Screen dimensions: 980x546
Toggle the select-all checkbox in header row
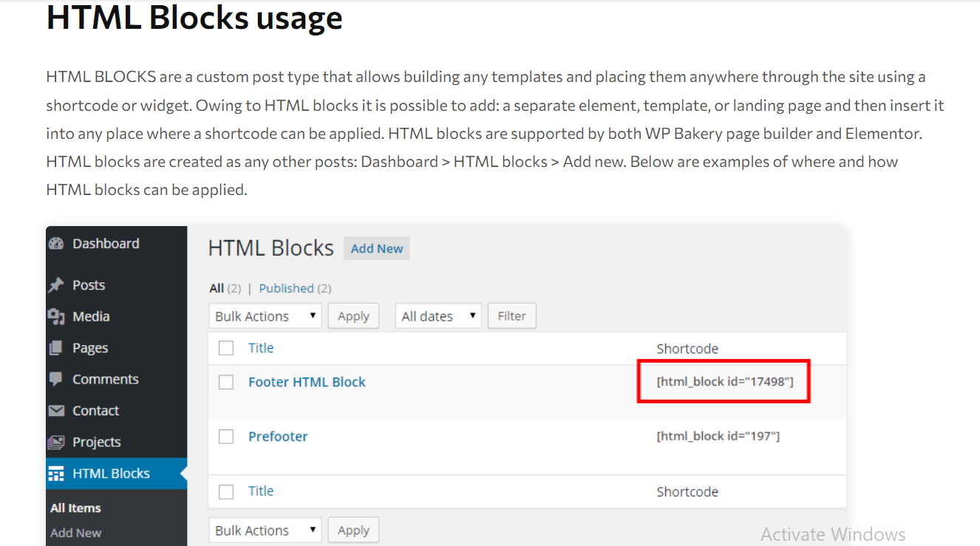pyautogui.click(x=226, y=348)
